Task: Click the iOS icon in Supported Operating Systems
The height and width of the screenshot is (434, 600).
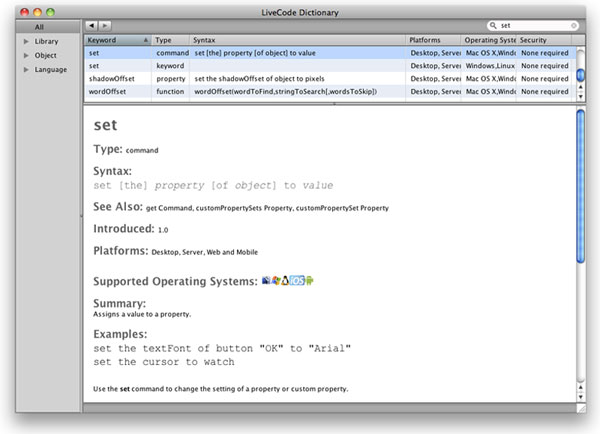Action: pos(297,281)
